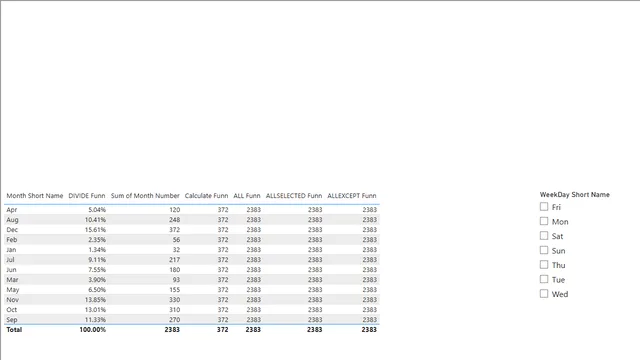Click the 120 month number cell
This screenshot has width=640, height=360.
point(174,210)
